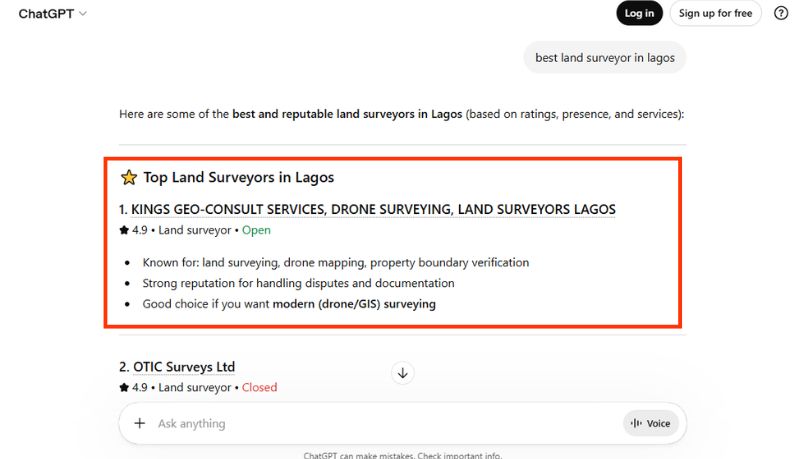Start Voice mode button
The width and height of the screenshot is (799, 459).
651,423
